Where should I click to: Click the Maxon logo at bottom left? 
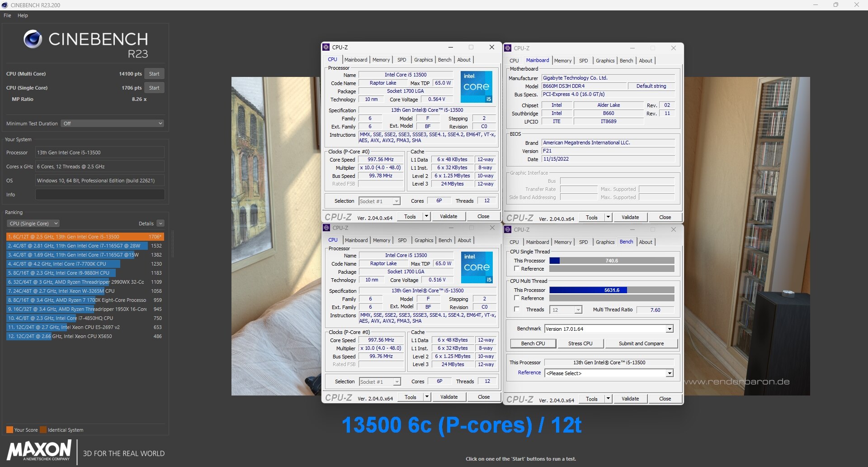[x=39, y=451]
